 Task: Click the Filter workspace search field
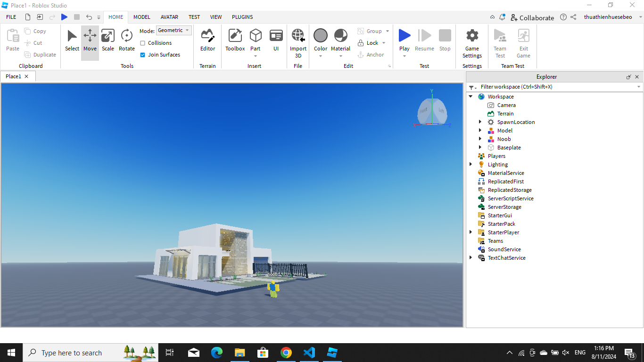[x=554, y=87]
